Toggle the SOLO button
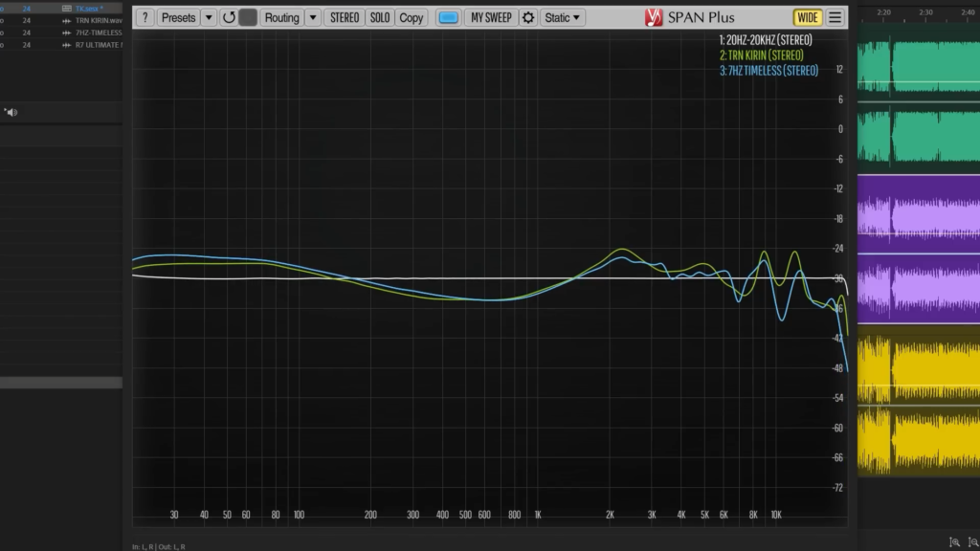Screen dimensions: 980x551 (x=379, y=17)
